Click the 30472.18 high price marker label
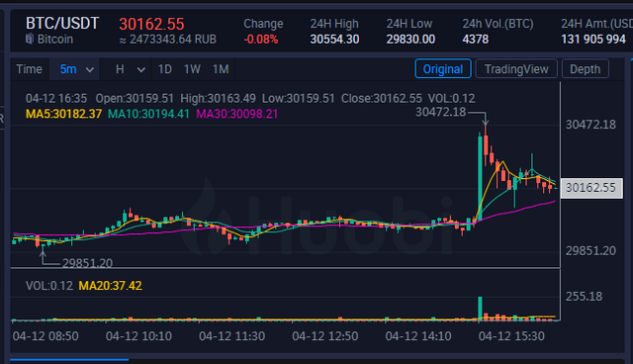 pyautogui.click(x=440, y=112)
